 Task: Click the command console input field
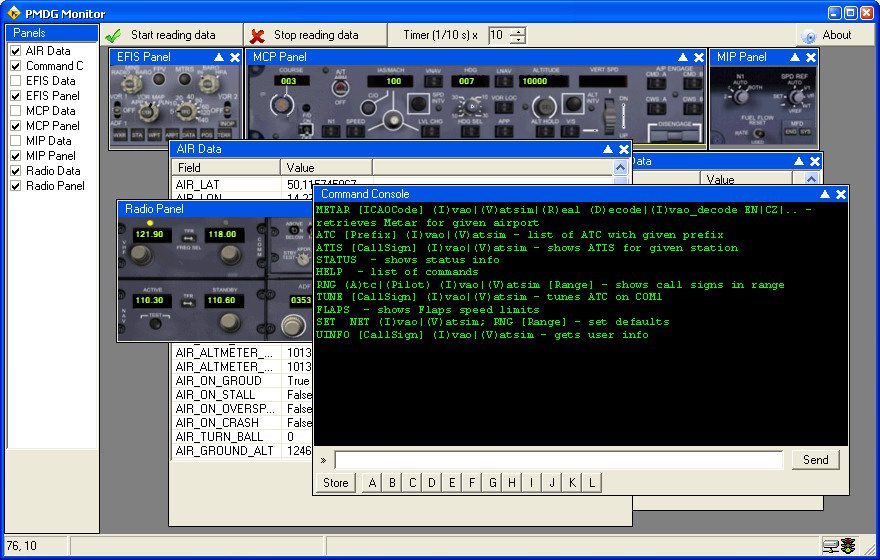pos(558,460)
